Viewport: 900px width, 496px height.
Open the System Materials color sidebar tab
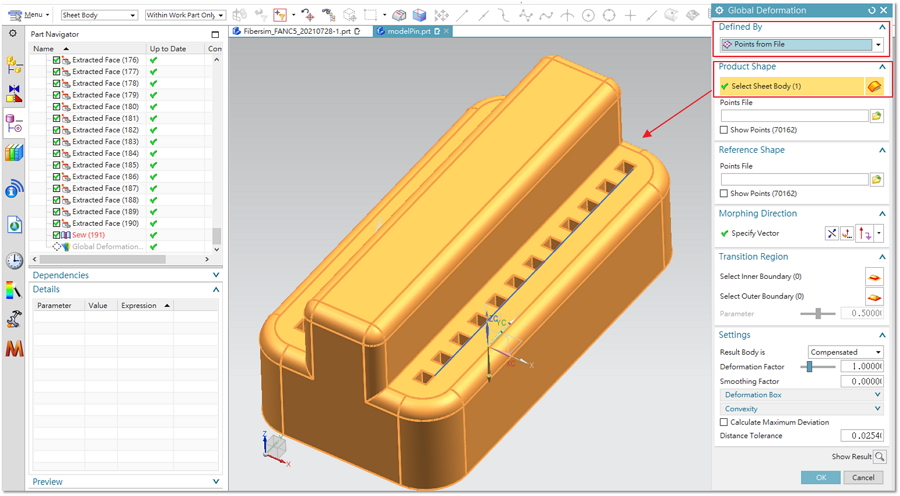click(x=14, y=290)
